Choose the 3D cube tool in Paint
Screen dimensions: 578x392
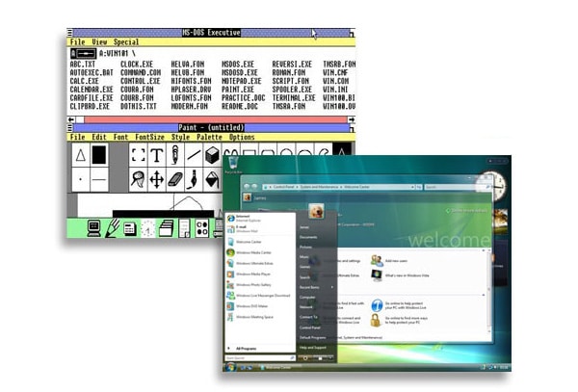click(212, 155)
